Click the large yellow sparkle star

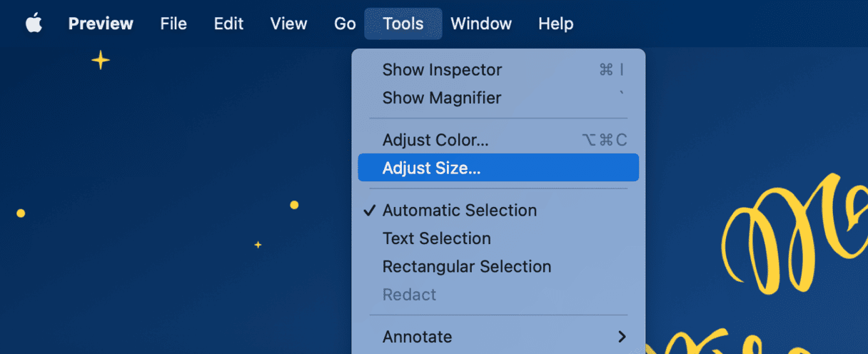pos(101,61)
